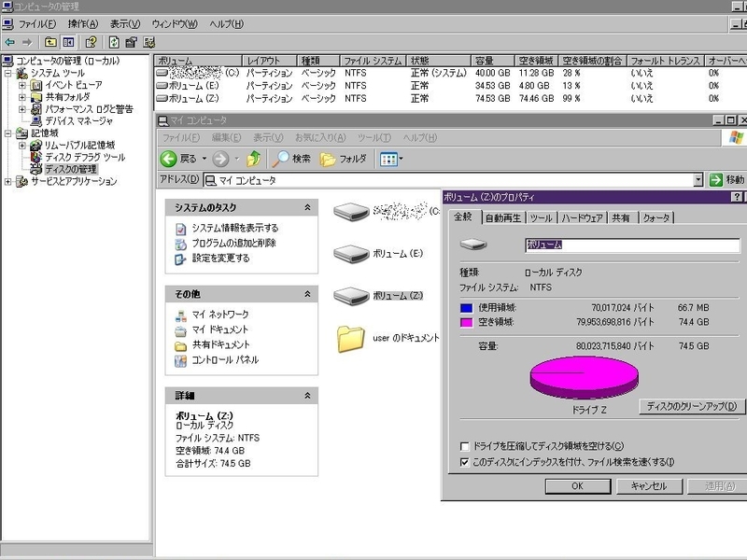Switch to the 自動再生 tab in properties
The height and width of the screenshot is (560, 747).
point(503,218)
